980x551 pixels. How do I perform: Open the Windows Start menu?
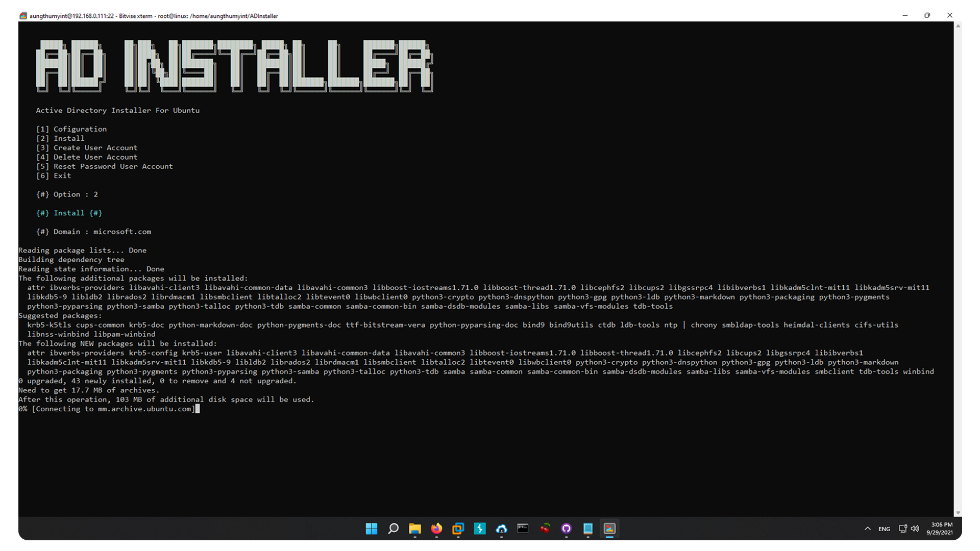371,529
